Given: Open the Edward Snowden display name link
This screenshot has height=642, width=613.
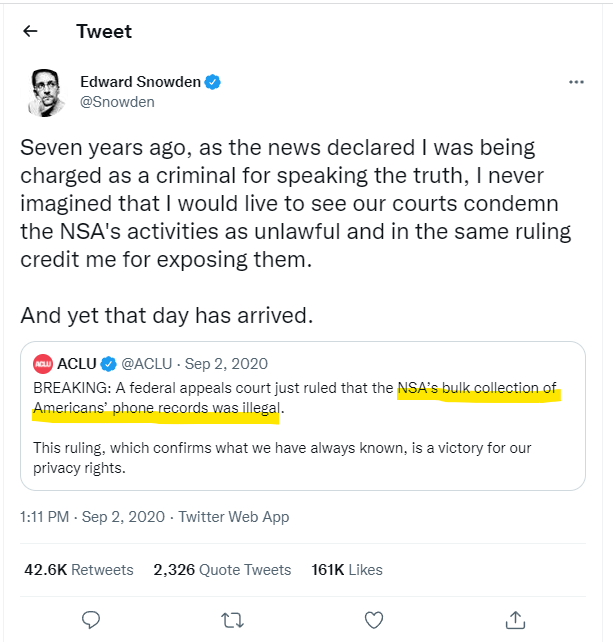Looking at the screenshot, I should tap(140, 82).
